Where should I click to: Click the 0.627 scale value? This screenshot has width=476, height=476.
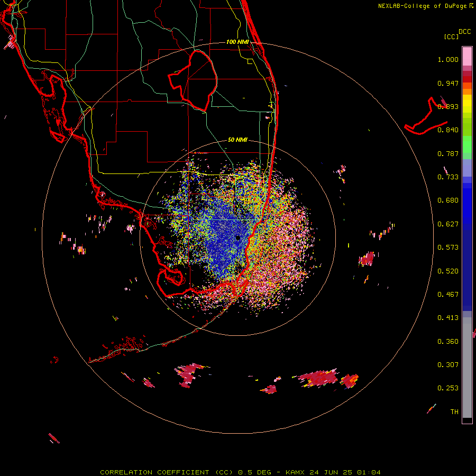[x=448, y=224]
